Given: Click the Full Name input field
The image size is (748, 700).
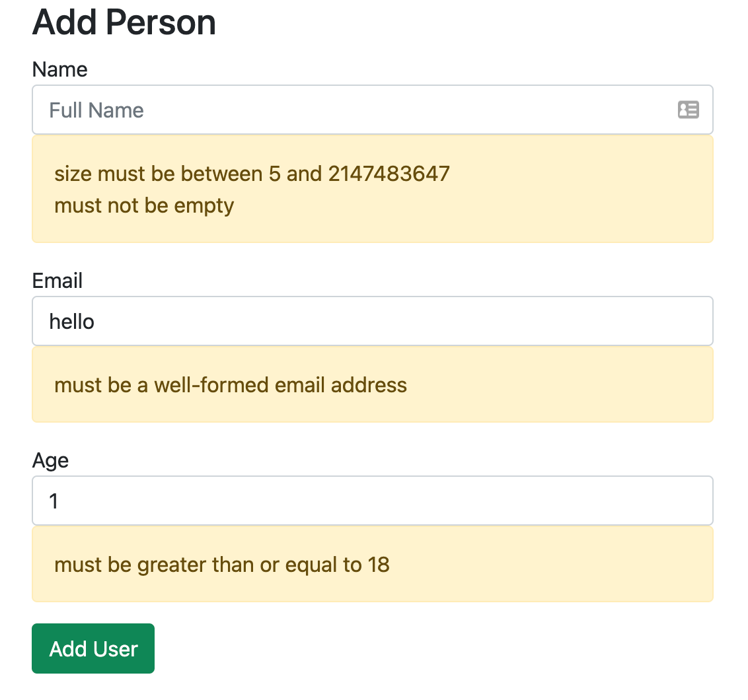Looking at the screenshot, I should coord(264,110).
